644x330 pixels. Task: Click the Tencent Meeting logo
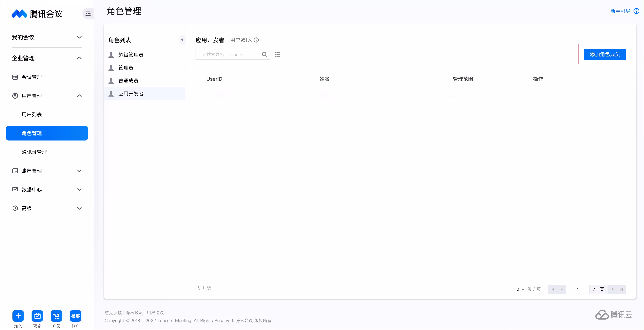pos(37,14)
